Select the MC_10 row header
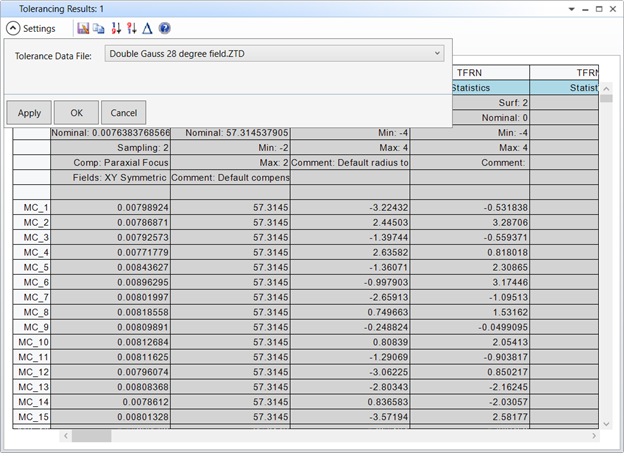The height and width of the screenshot is (453, 624). (31, 343)
